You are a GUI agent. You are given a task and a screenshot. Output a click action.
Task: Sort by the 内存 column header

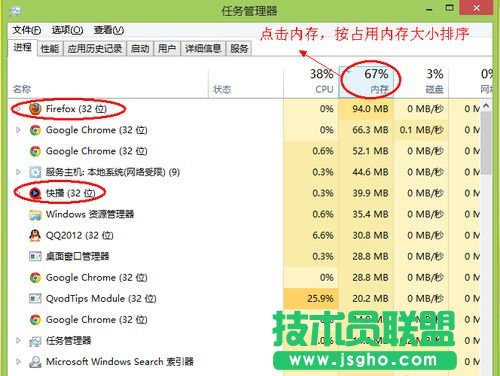coord(366,82)
